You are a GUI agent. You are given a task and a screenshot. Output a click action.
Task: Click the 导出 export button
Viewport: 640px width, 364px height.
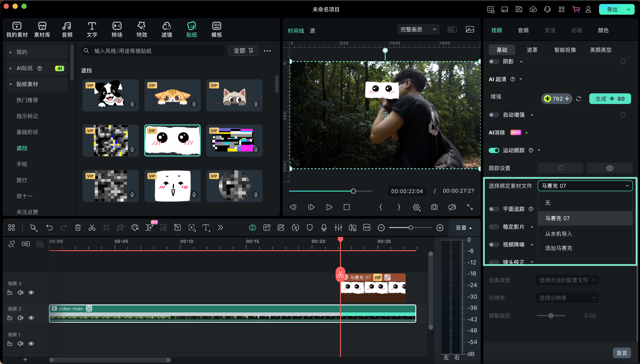tap(612, 10)
